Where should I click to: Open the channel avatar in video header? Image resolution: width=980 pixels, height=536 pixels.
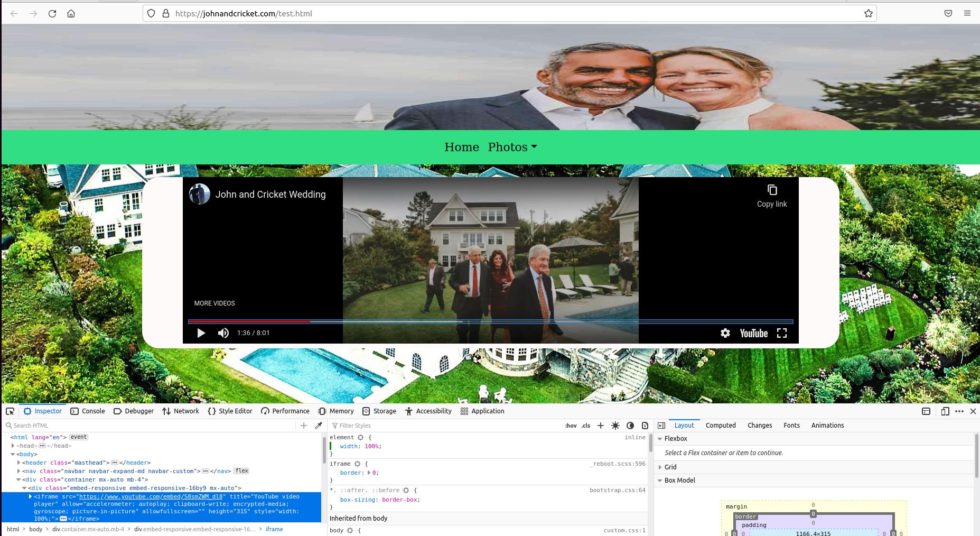click(200, 194)
